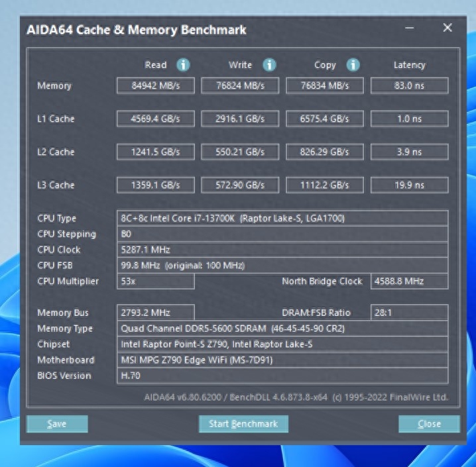Click the Read column info icon
Image resolution: width=476 pixels, height=467 pixels.
[x=183, y=65]
